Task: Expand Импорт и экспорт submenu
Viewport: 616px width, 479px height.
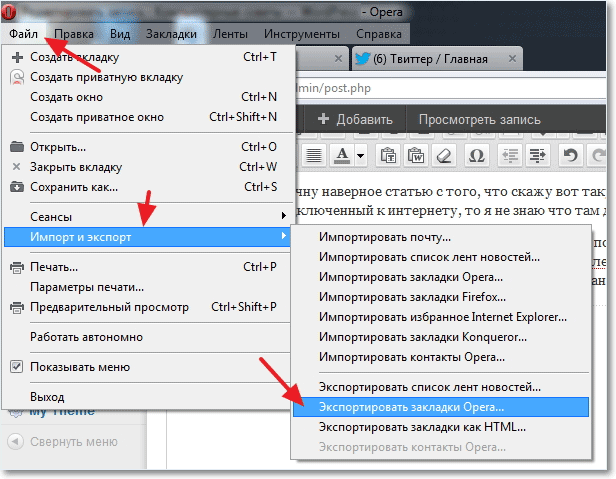Action: click(147, 237)
